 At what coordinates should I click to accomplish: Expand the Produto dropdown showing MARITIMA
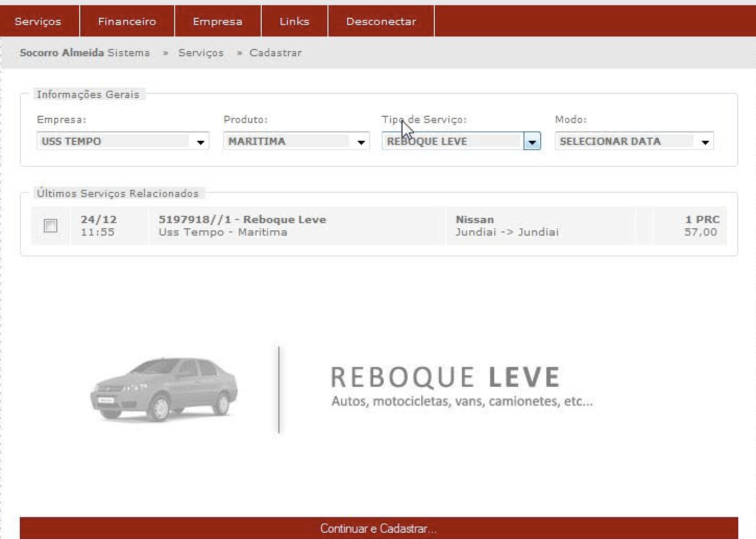(x=360, y=142)
